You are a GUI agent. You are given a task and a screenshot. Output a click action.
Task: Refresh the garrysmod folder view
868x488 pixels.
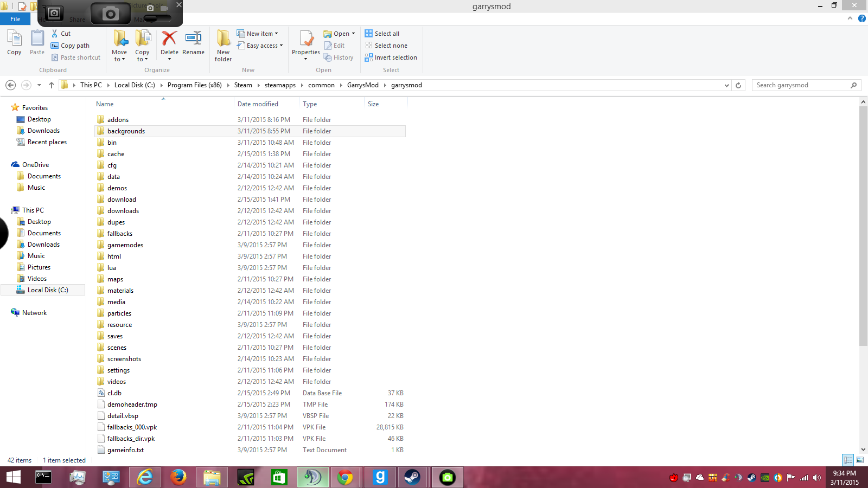[x=738, y=85]
